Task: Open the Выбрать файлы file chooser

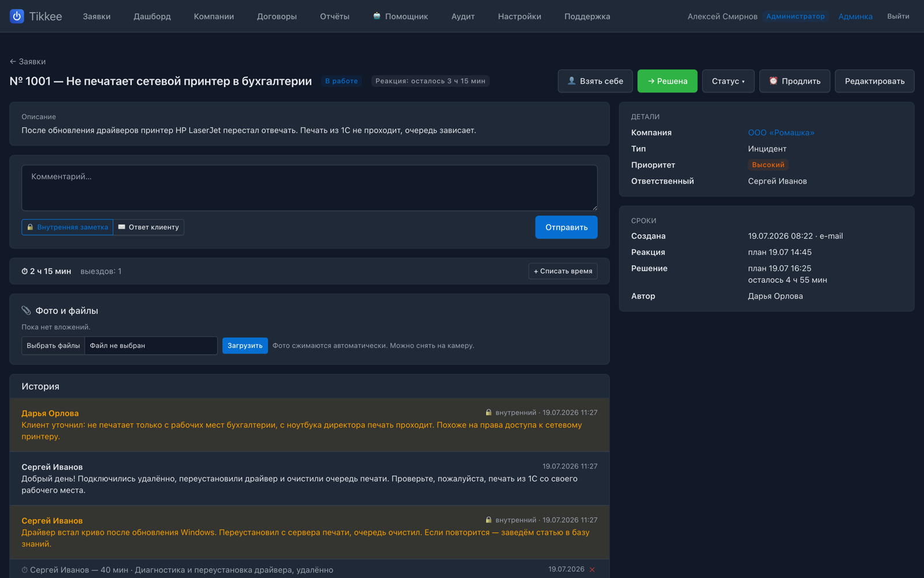Action: pos(53,346)
